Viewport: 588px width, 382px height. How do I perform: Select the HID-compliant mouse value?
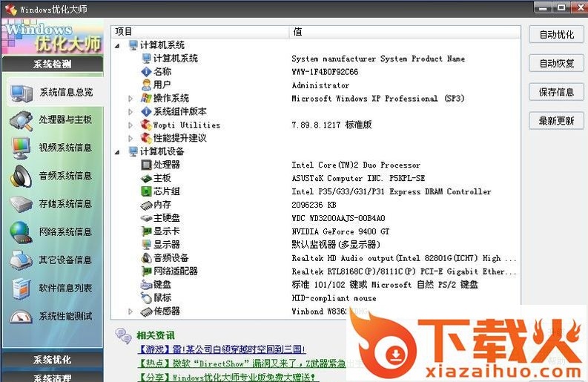334,298
